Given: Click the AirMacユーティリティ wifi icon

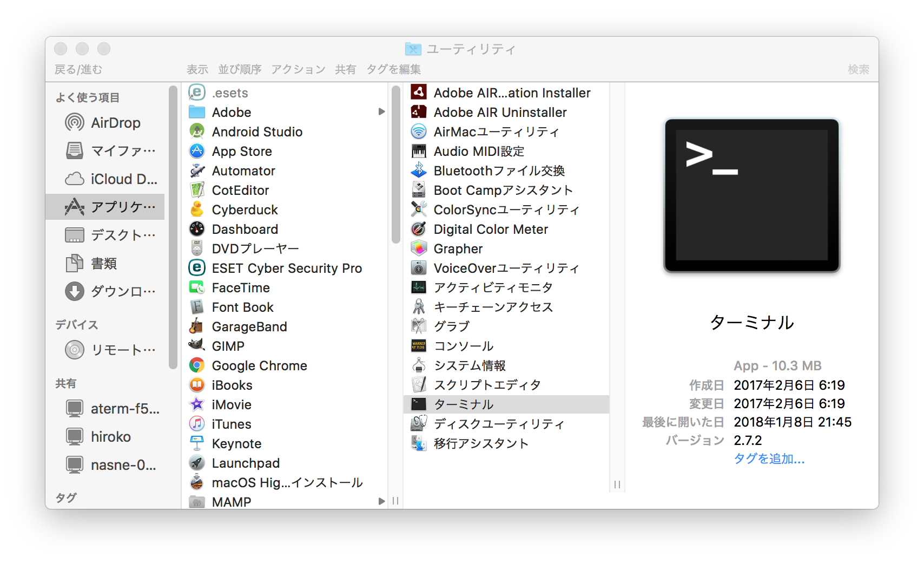Looking at the screenshot, I should [419, 132].
